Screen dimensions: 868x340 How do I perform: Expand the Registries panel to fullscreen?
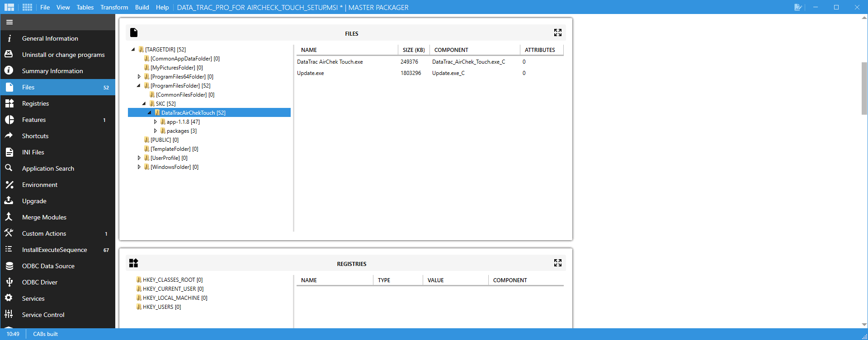[557, 263]
